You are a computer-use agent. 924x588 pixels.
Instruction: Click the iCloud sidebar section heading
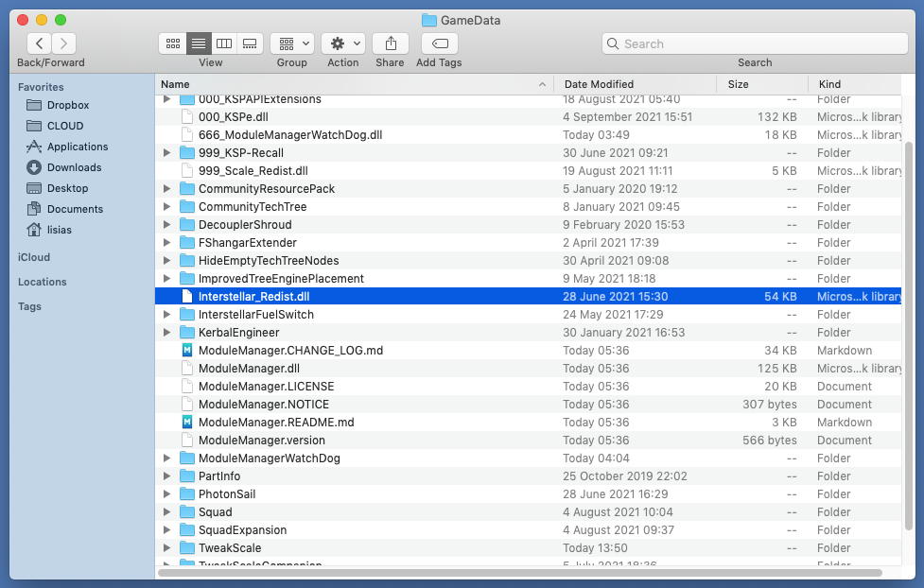point(34,257)
